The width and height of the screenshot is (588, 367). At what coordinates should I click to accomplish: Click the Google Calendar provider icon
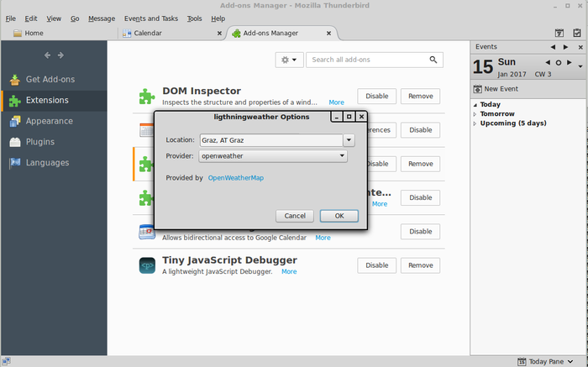tap(147, 232)
